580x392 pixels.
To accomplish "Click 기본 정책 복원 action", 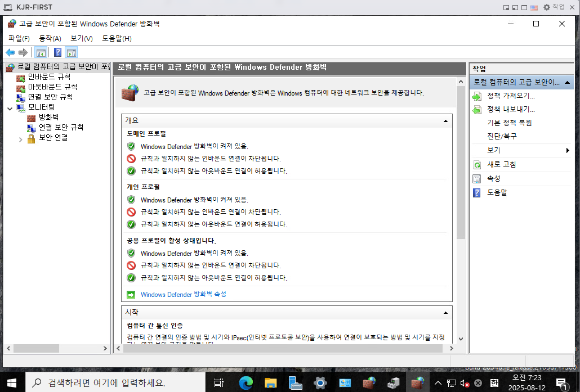I will (x=510, y=123).
